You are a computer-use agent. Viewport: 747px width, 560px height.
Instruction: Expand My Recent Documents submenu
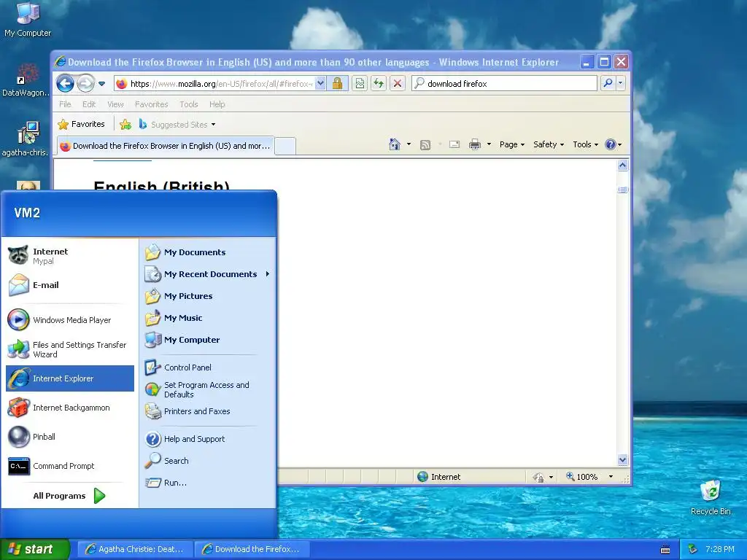pyautogui.click(x=208, y=274)
